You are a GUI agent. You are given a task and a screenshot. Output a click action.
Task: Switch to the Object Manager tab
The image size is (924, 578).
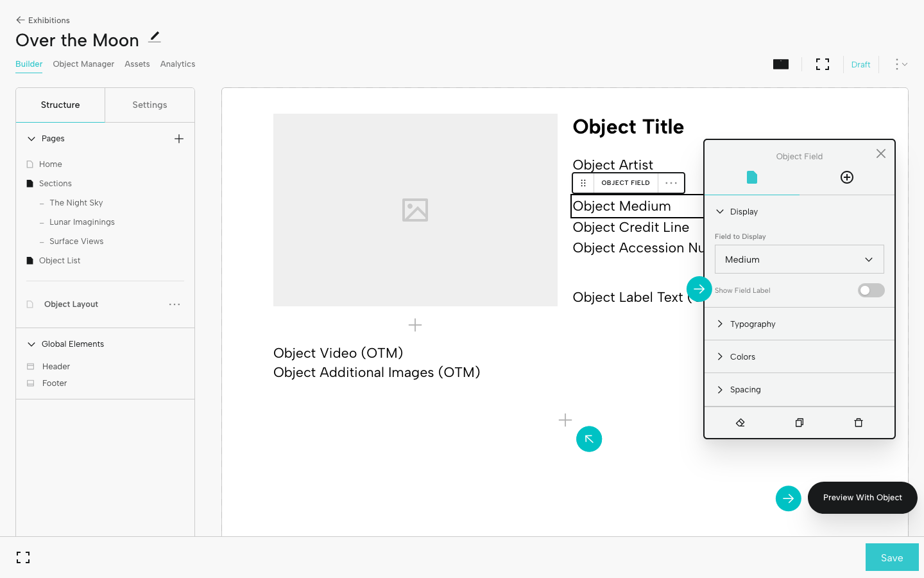click(x=83, y=64)
